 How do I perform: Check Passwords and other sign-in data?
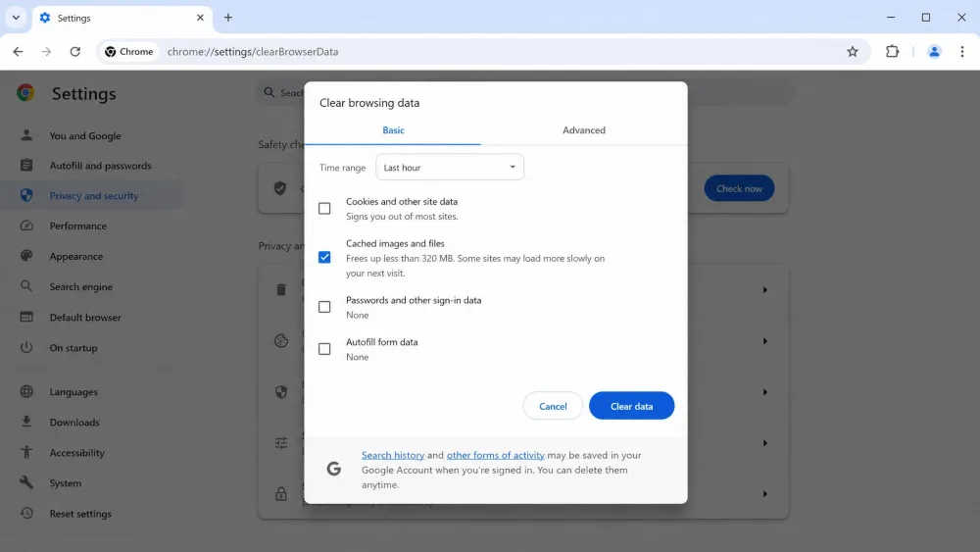[324, 306]
